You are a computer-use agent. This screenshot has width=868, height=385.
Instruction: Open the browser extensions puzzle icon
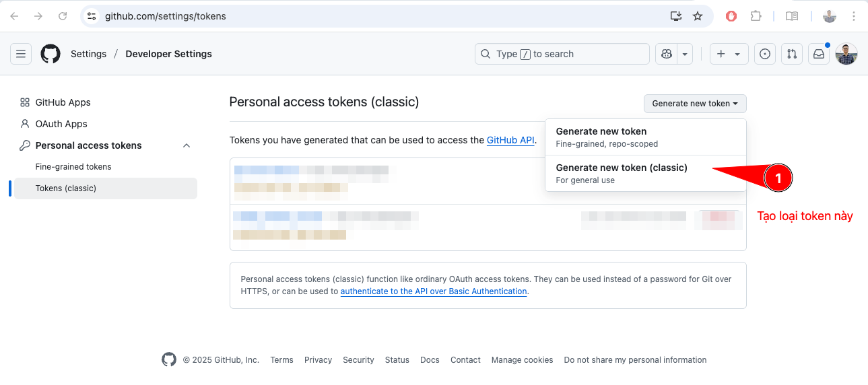[756, 16]
